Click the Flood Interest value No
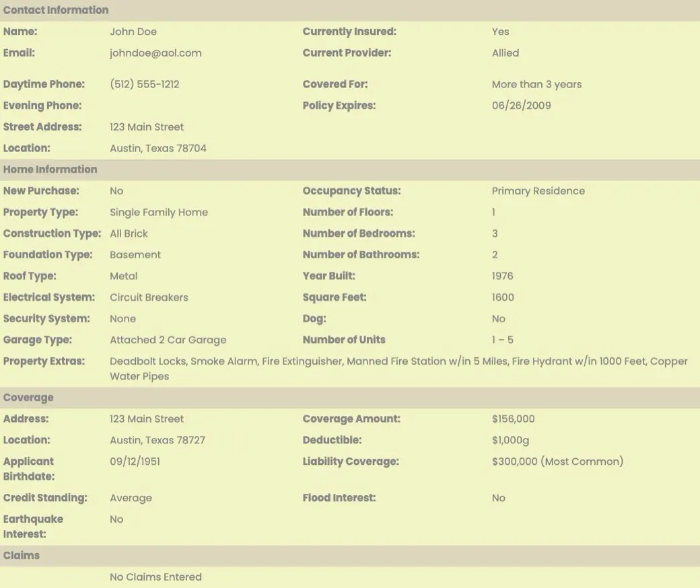Screen dimensions: 700x588 (499, 499)
